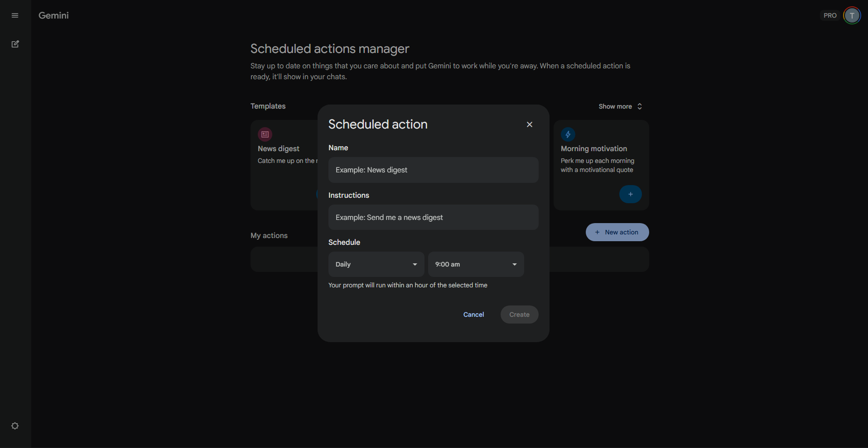This screenshot has width=868, height=448.
Task: Open the Daily frequency dropdown
Action: click(376, 264)
